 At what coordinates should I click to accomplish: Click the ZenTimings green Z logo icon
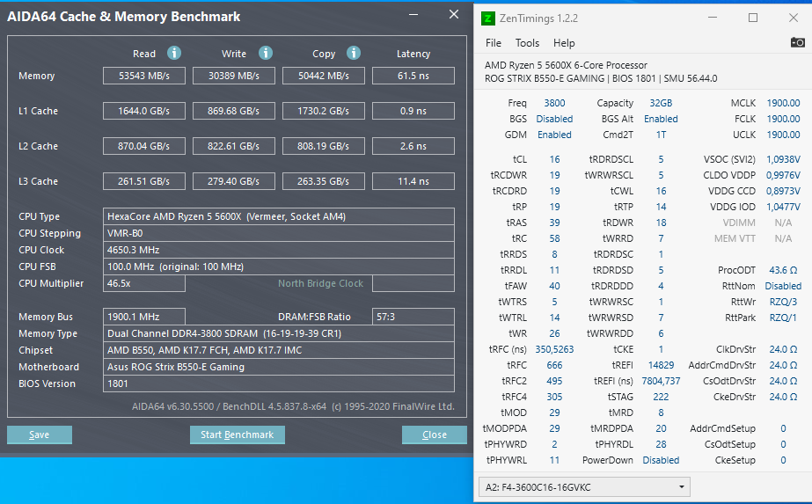pyautogui.click(x=488, y=18)
